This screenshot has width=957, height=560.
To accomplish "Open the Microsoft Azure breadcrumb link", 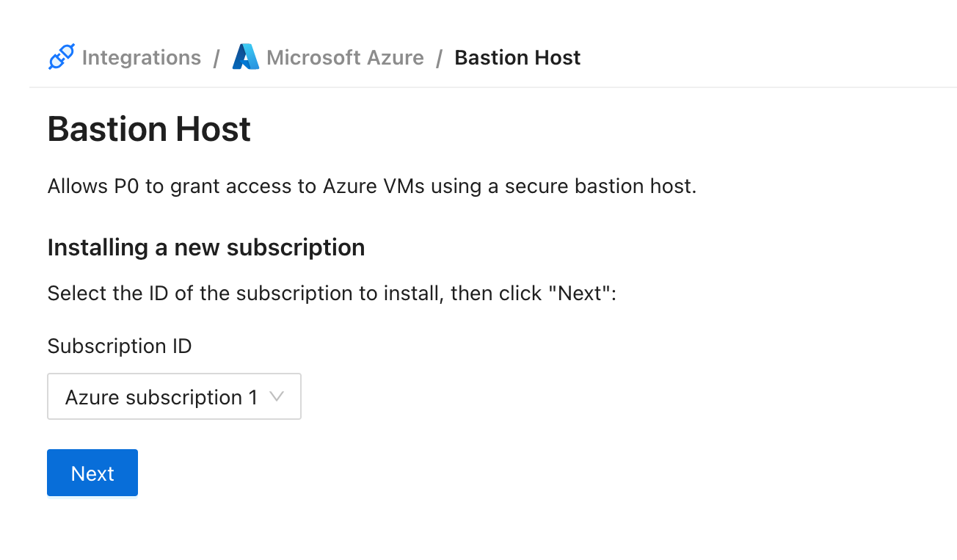I will 345,57.
